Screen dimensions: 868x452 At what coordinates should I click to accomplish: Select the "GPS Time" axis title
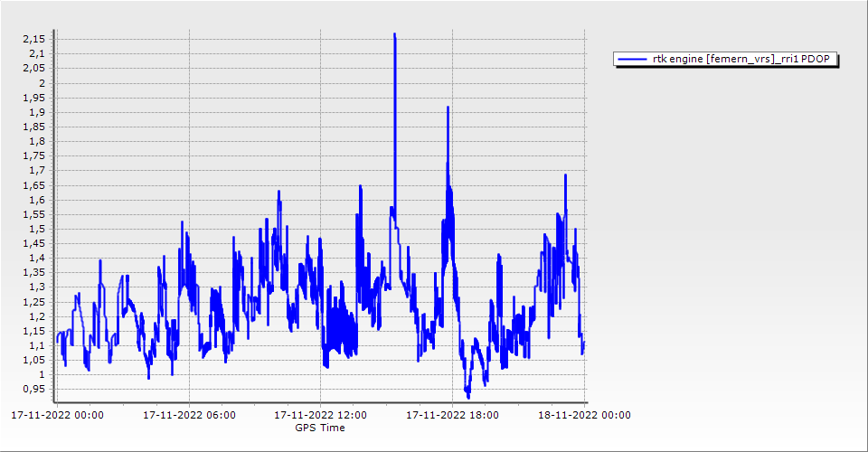319,428
